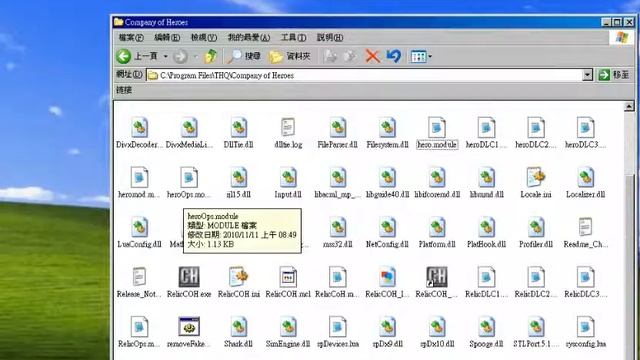Open the Help menu
This screenshot has height=360, width=640.
coord(330,38)
